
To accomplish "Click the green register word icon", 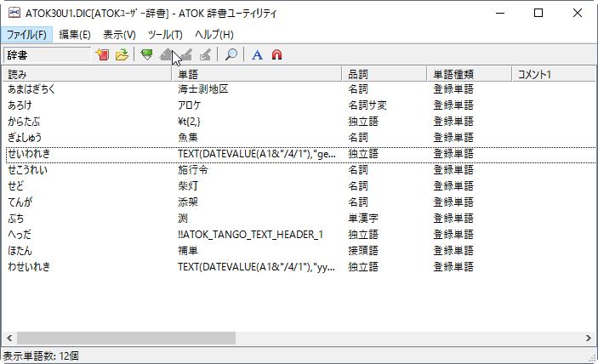I will pos(146,55).
